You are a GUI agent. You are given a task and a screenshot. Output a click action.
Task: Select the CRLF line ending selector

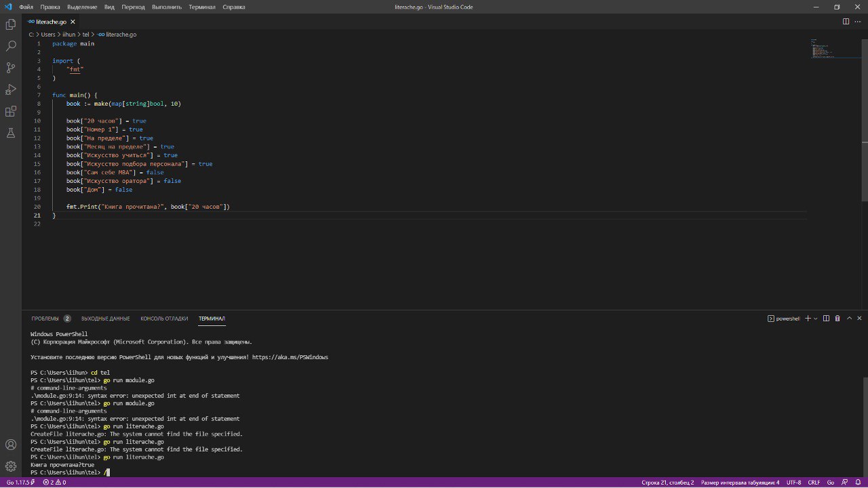coord(814,483)
